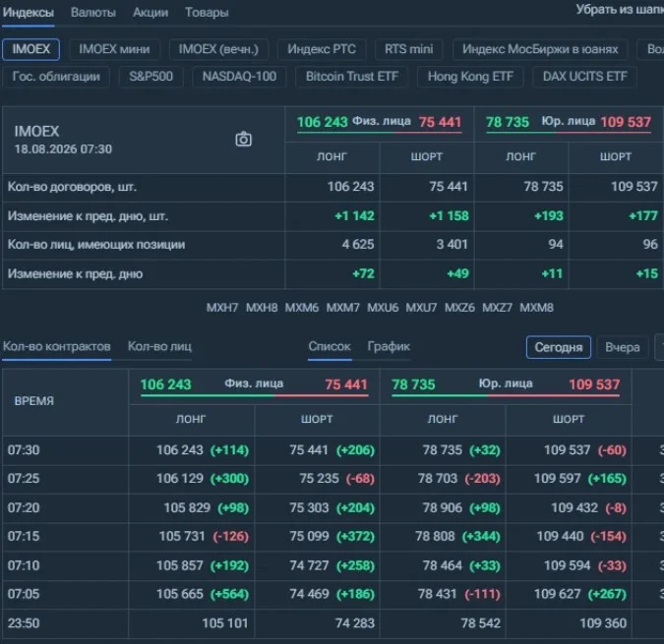Viewport: 664px width, 644px height.
Task: Open the MXH7 contract link
Action: coord(222,308)
